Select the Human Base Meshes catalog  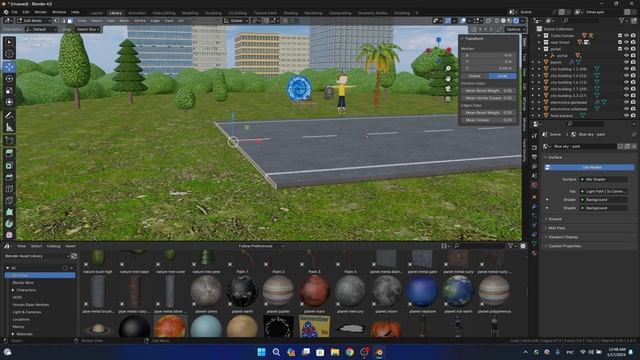(x=31, y=304)
